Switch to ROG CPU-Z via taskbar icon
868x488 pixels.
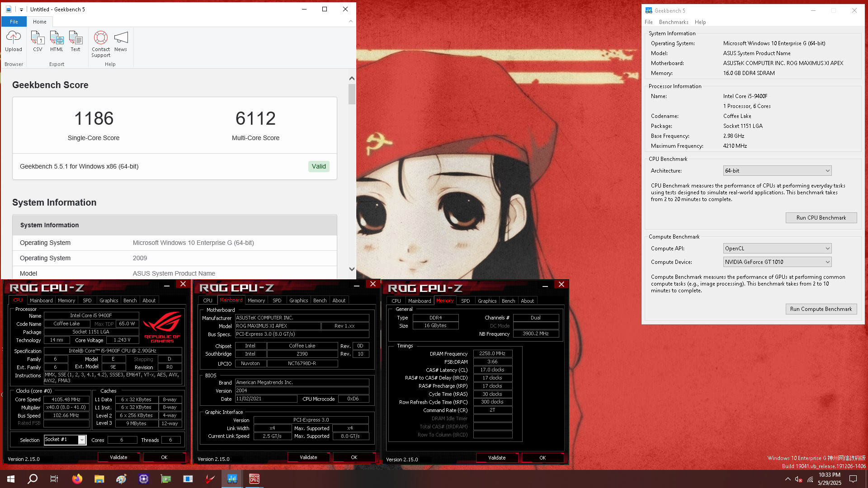255,479
